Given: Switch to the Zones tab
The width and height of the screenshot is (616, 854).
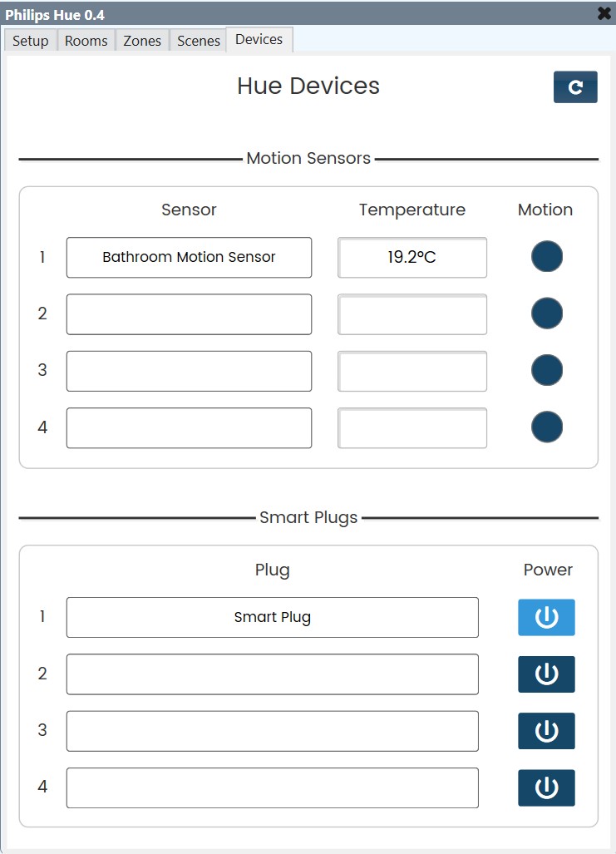Looking at the screenshot, I should tap(142, 40).
